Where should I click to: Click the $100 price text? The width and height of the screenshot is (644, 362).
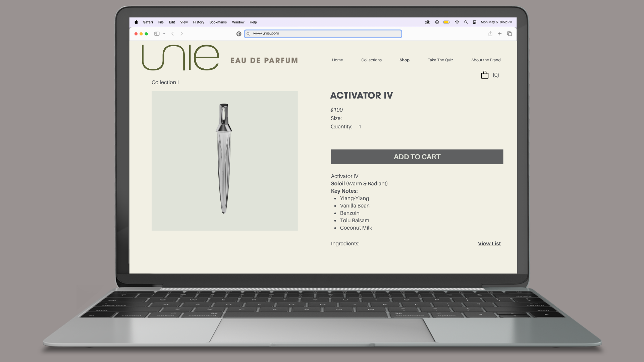pyautogui.click(x=336, y=110)
